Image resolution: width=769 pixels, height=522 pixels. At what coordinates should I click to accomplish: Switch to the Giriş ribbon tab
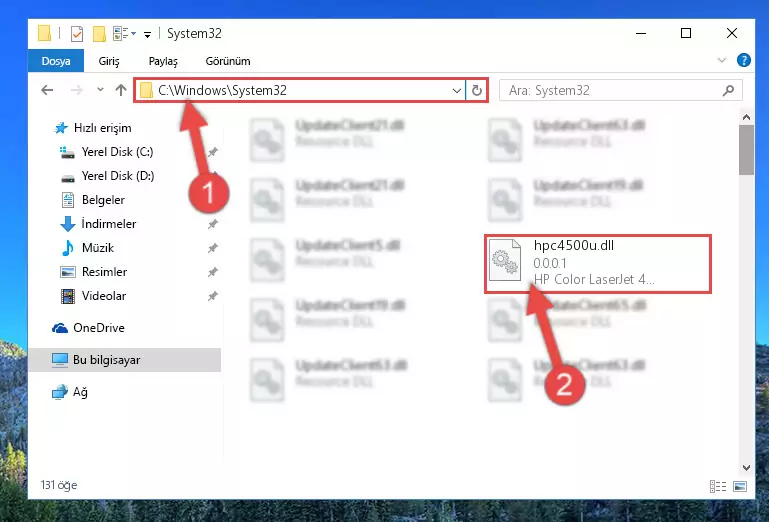[109, 61]
